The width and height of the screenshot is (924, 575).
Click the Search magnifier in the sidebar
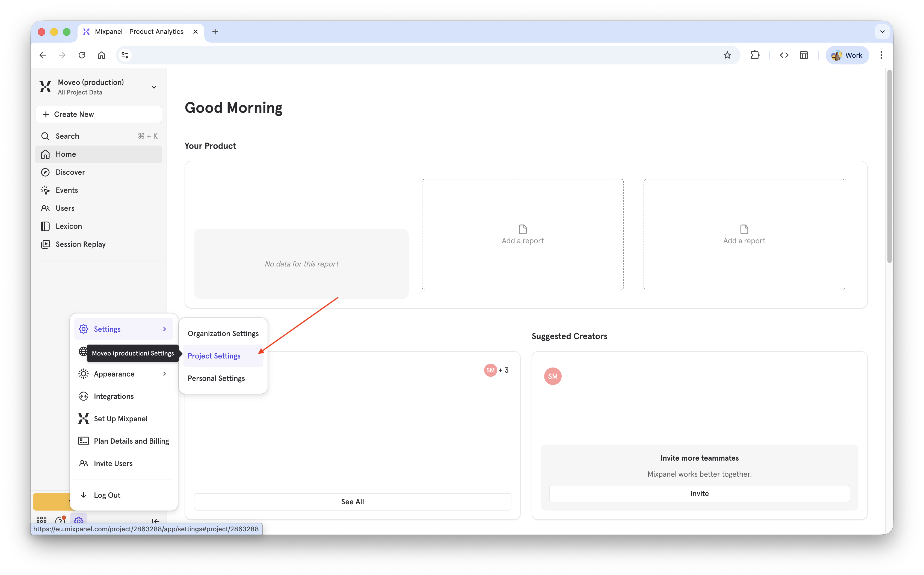click(45, 136)
